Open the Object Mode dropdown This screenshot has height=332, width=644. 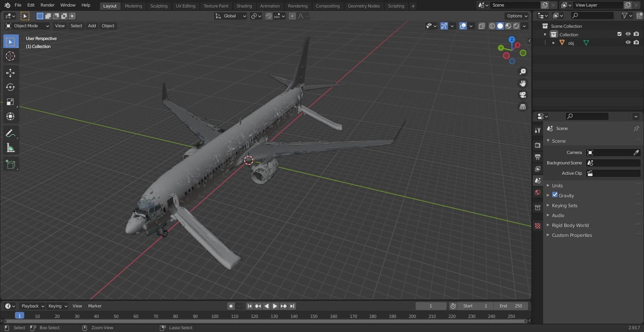coord(27,26)
